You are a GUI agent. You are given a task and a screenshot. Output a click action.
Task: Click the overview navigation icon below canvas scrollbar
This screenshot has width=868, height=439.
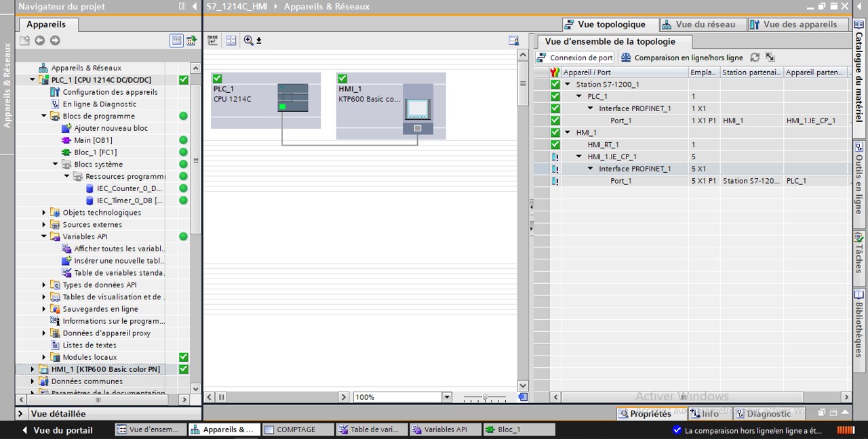click(x=522, y=397)
